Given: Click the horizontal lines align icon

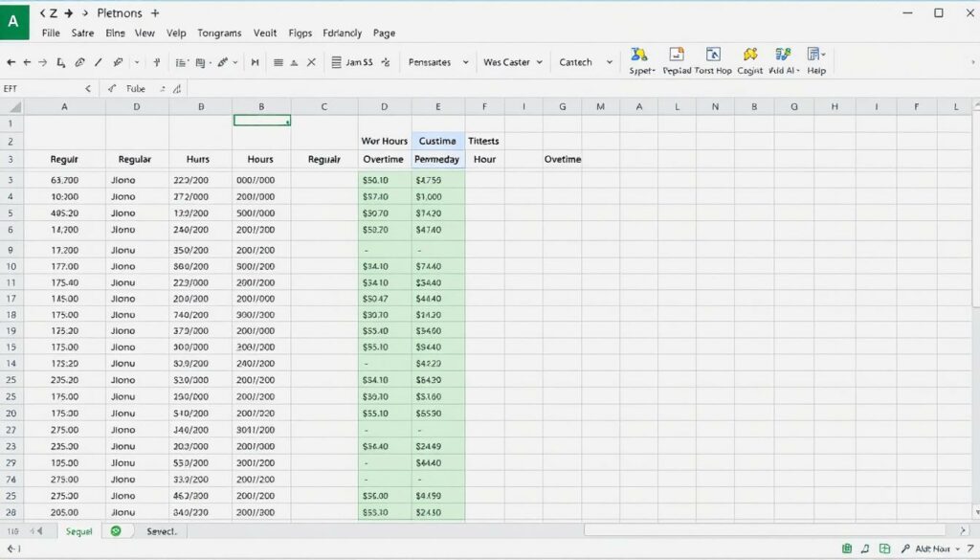Looking at the screenshot, I should point(278,62).
